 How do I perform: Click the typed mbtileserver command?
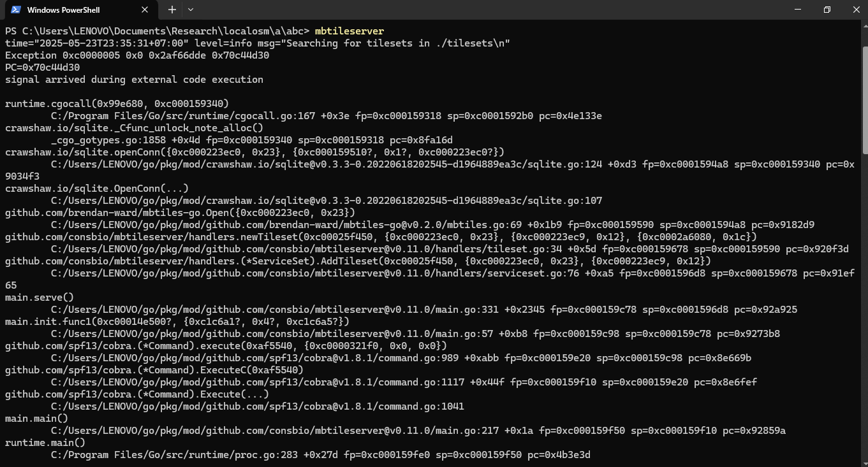[349, 31]
